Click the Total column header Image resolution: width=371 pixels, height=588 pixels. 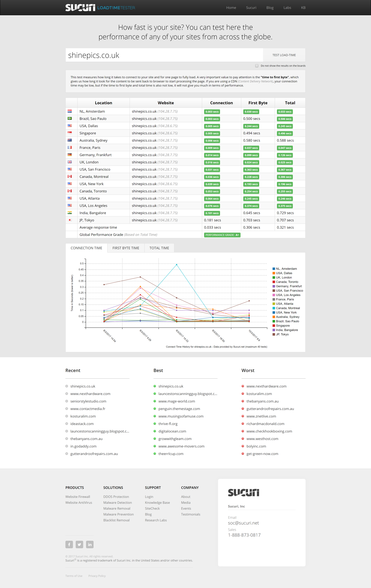(x=290, y=103)
